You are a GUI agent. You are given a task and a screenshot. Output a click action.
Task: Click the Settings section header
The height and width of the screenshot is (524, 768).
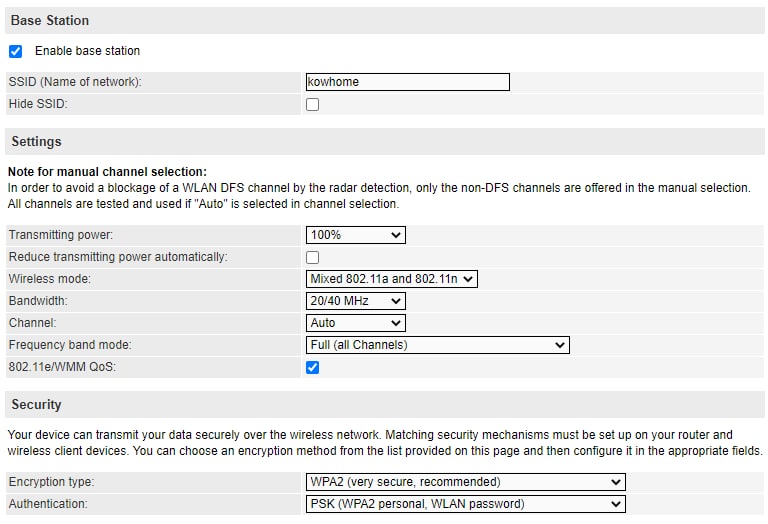pyautogui.click(x=36, y=141)
